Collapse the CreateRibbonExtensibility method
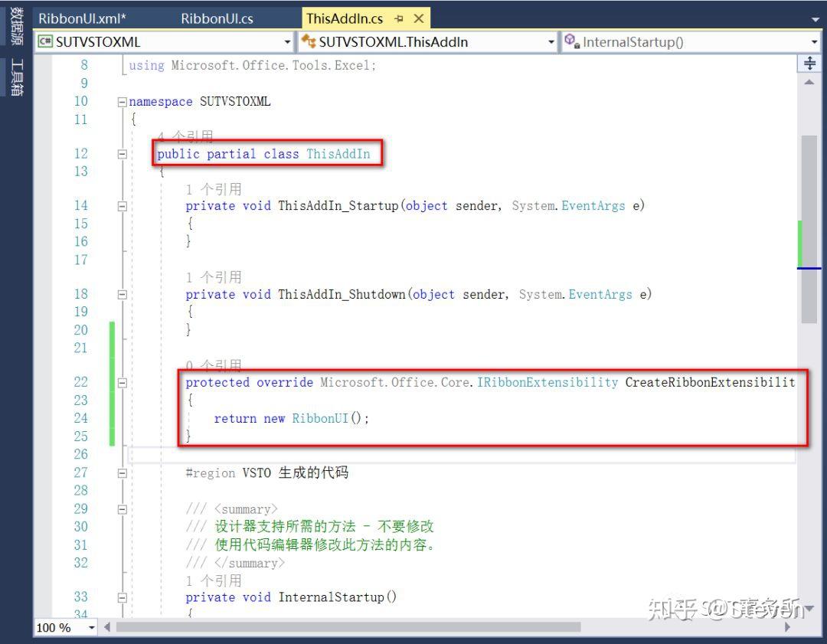This screenshot has width=827, height=644. click(123, 383)
